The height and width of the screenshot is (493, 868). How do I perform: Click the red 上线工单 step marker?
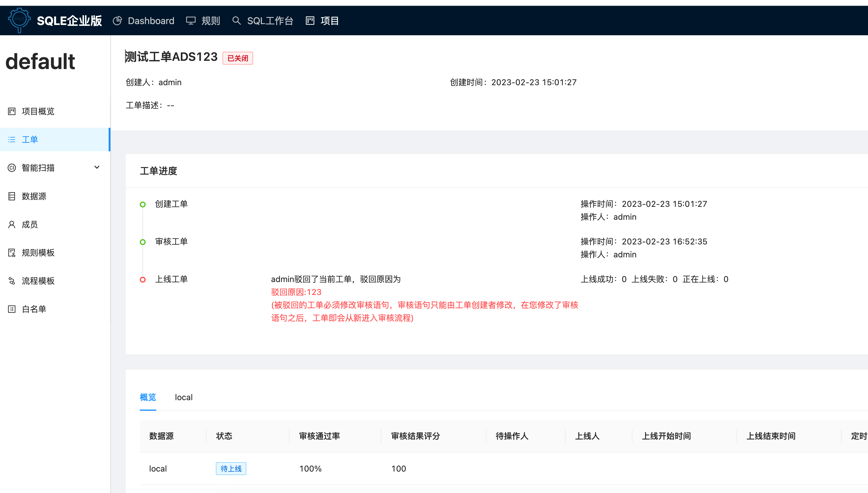(x=143, y=279)
